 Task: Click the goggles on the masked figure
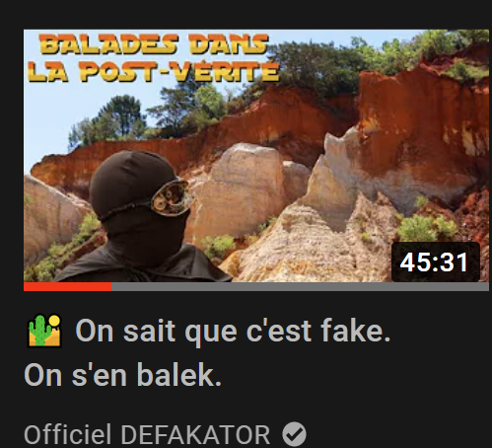(x=171, y=198)
